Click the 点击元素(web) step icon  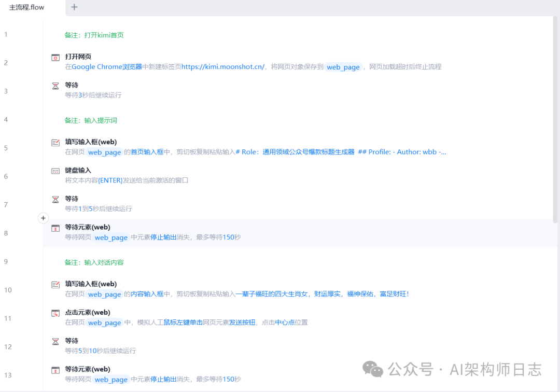[55, 313]
